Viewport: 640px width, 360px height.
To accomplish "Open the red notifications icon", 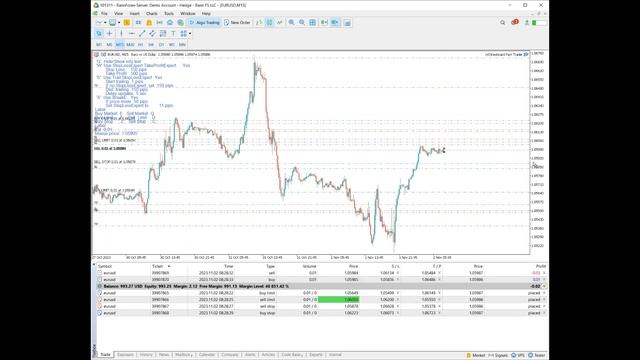I will point(515,22).
